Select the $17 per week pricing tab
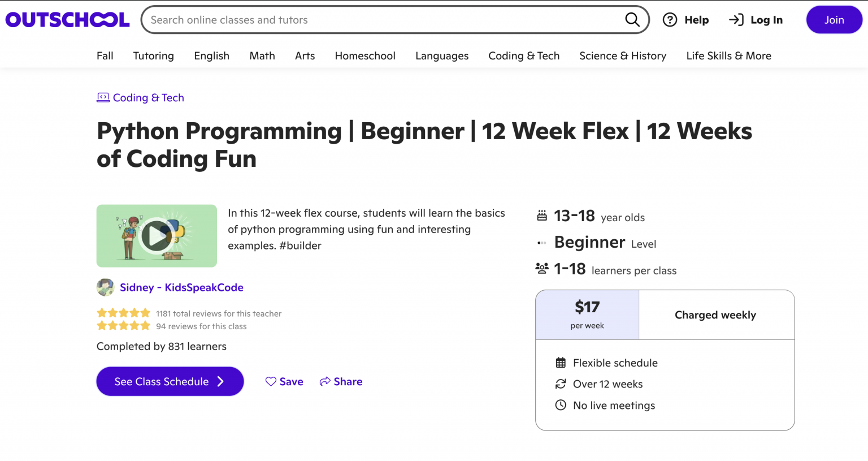Screen dimensions: 868x461 pos(587,314)
